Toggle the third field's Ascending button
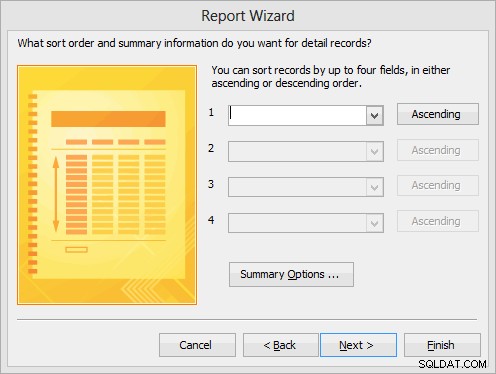496x374 pixels. [x=438, y=185]
